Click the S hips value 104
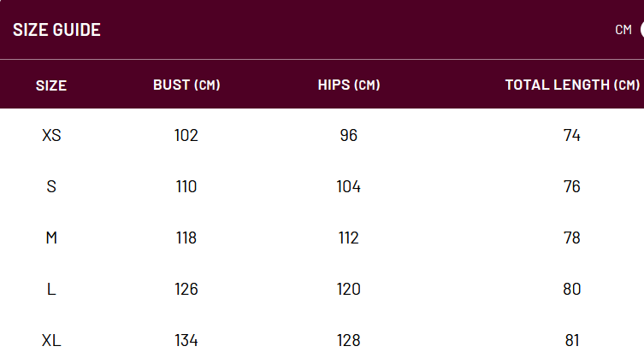The height and width of the screenshot is (358, 644). pos(349,186)
